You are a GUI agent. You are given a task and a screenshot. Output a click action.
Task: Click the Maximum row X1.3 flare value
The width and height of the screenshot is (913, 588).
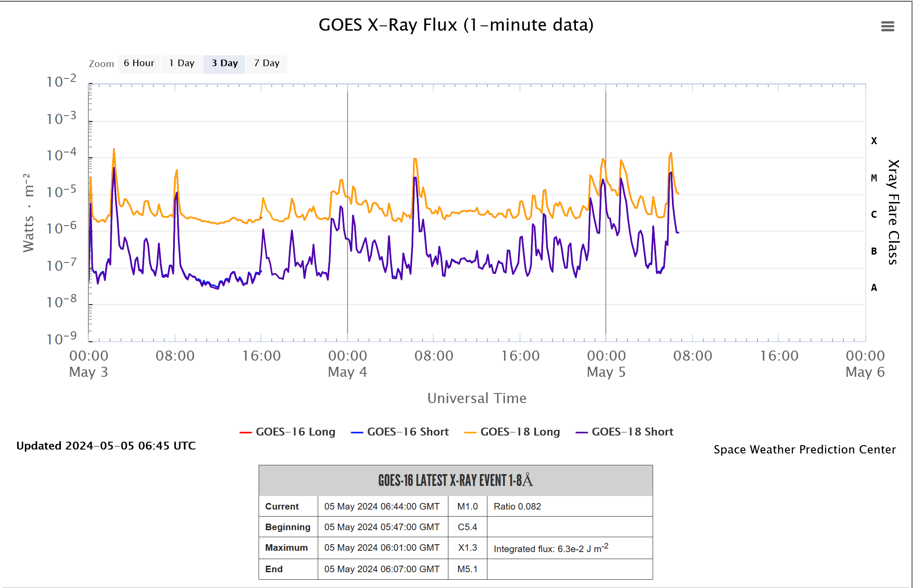tap(467, 548)
